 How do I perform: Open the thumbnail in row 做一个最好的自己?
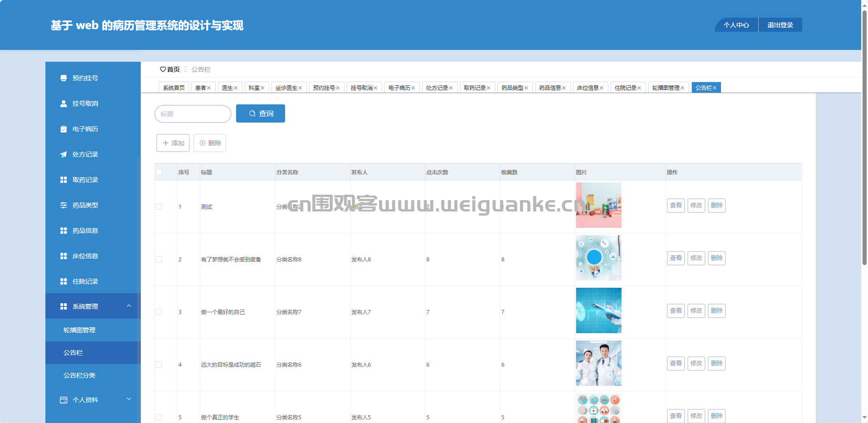599,310
